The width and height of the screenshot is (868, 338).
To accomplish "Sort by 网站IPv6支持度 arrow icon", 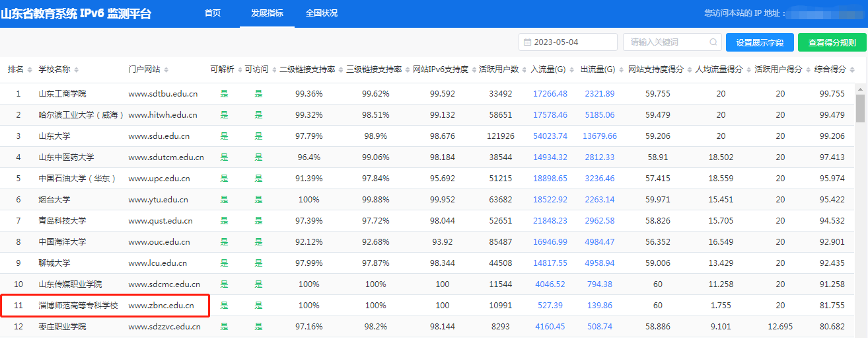I will 473,69.
